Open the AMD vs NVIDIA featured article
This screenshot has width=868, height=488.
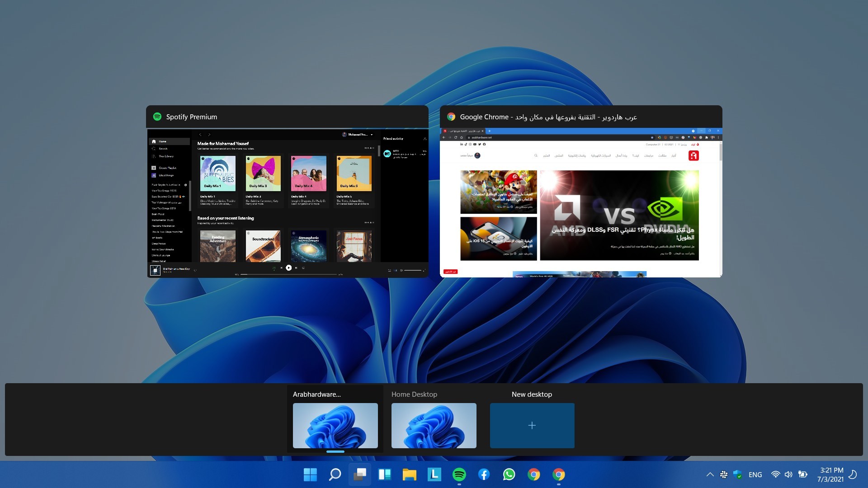tap(619, 215)
